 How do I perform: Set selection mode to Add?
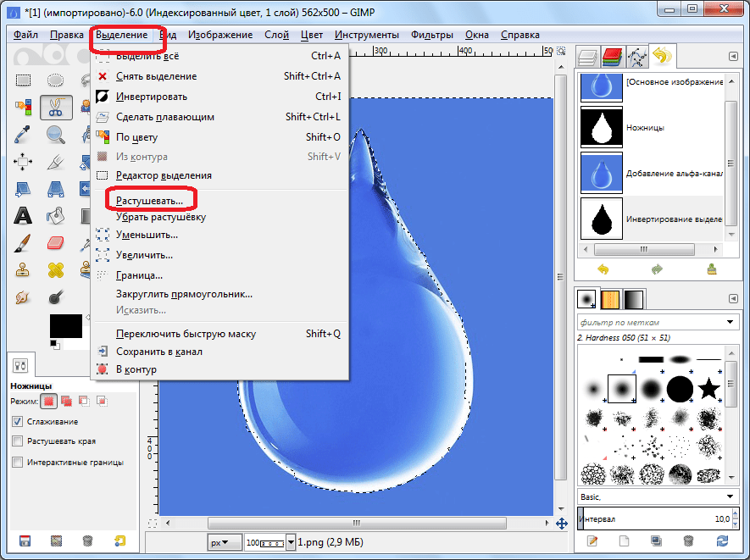tap(66, 401)
